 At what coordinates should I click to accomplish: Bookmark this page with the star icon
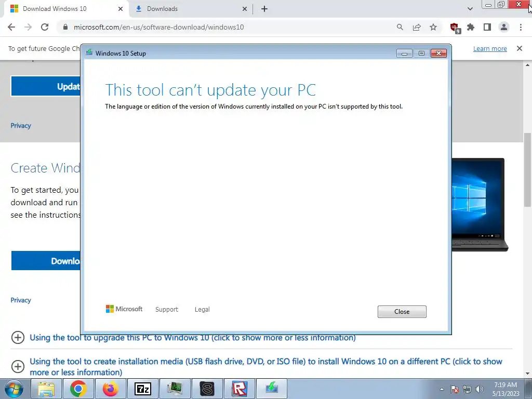433,27
